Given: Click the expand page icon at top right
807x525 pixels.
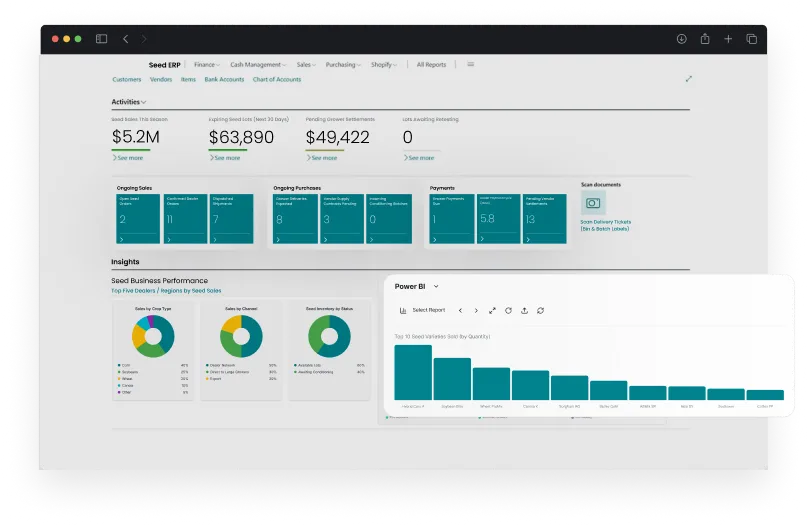Looking at the screenshot, I should click(x=688, y=79).
